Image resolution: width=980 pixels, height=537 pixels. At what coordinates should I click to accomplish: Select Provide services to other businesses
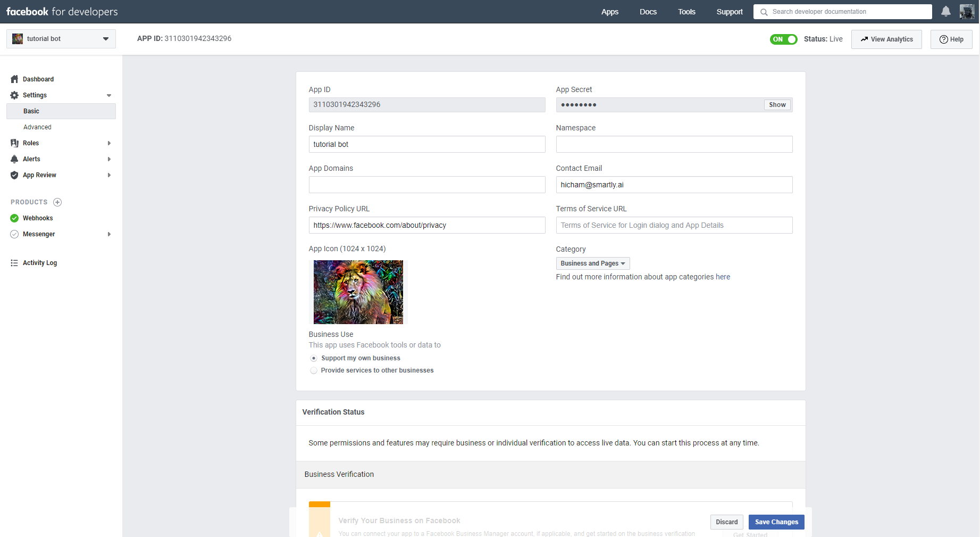[314, 370]
